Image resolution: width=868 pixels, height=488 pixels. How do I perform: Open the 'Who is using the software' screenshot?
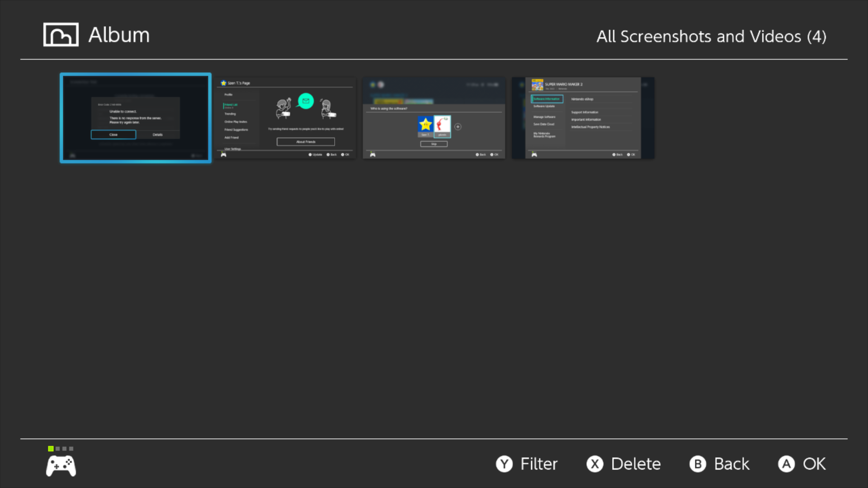point(434,118)
